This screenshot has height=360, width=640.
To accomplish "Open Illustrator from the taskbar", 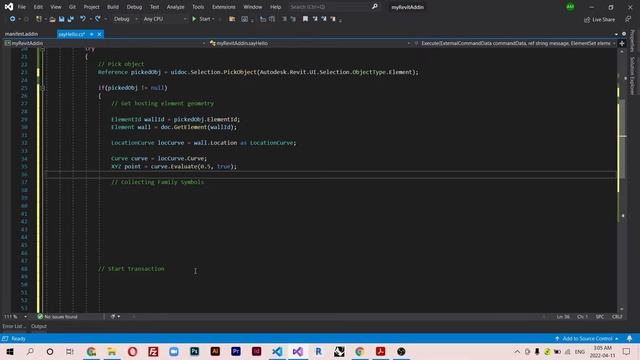I will click(x=215, y=351).
